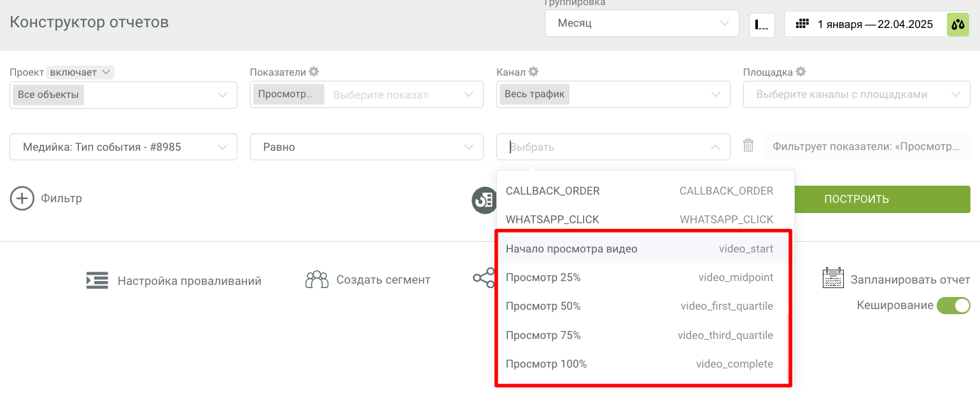Select Начало просмотра видео option

(571, 249)
